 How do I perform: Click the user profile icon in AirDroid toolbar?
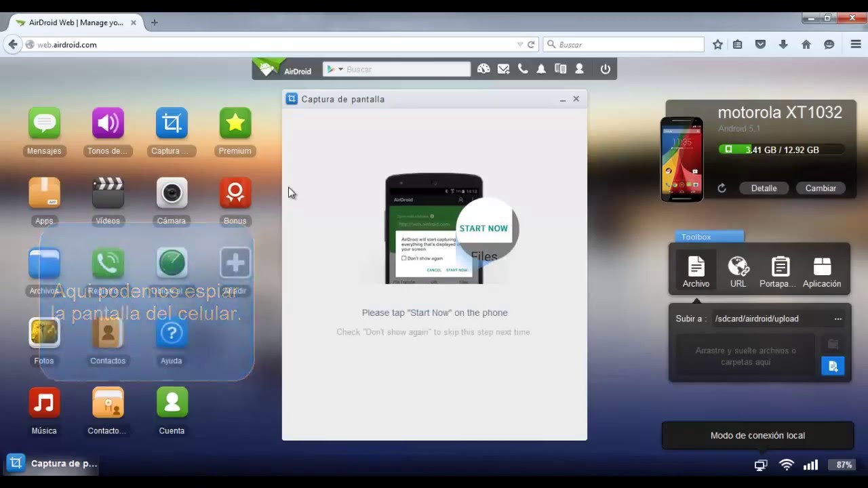pos(580,69)
